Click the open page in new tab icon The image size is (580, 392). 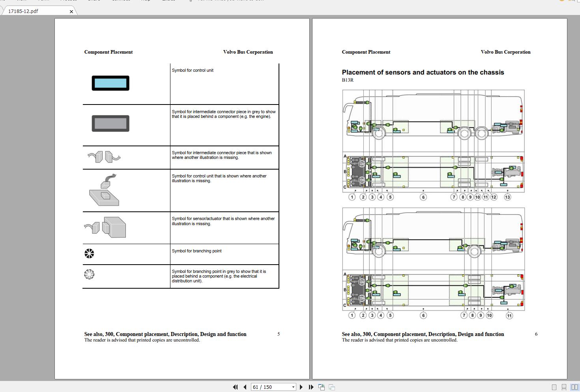click(321, 387)
